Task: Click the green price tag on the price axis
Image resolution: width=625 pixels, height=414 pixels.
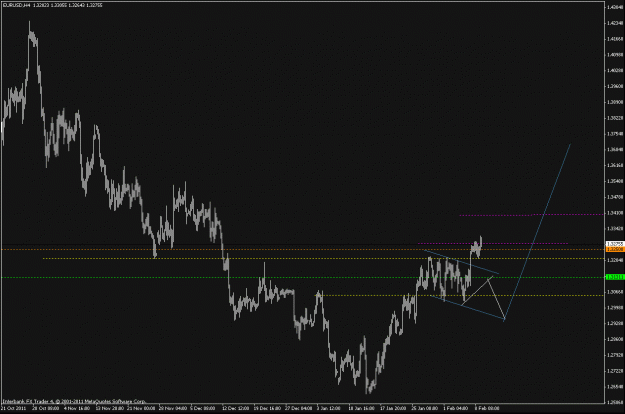Action: [x=615, y=277]
